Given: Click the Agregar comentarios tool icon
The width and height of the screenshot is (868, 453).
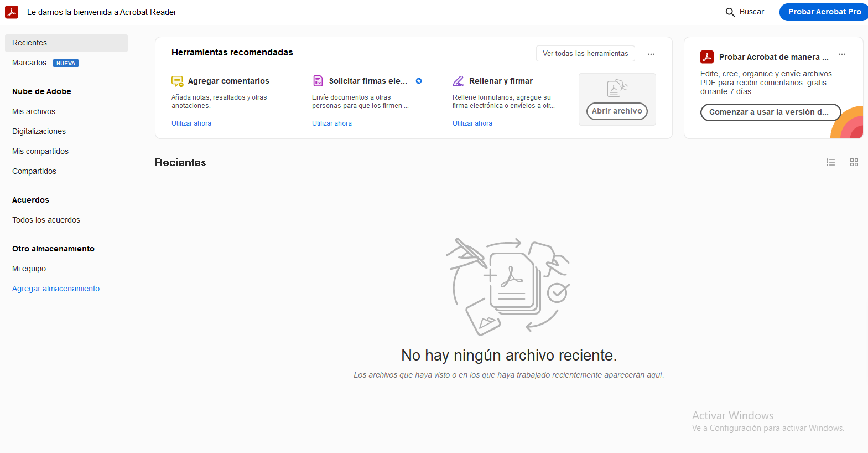Looking at the screenshot, I should (x=177, y=81).
